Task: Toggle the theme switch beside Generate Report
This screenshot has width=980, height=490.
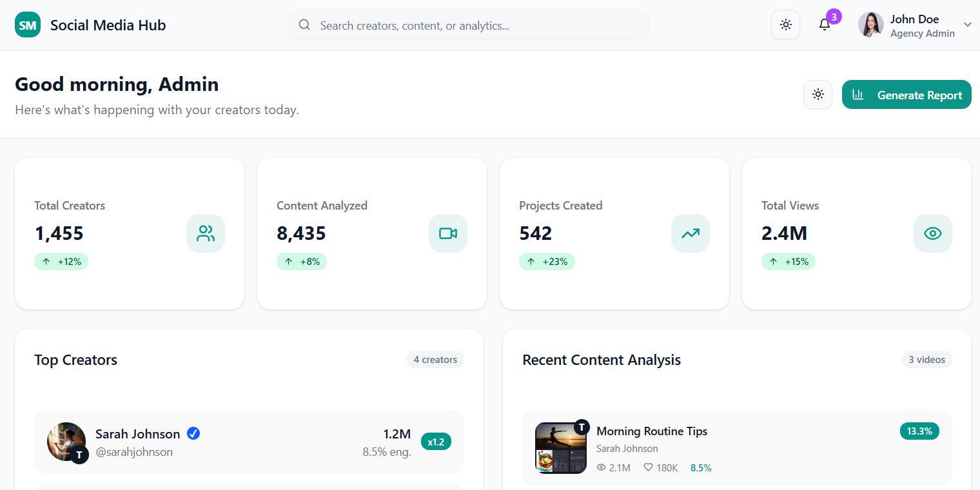Action: coord(818,94)
